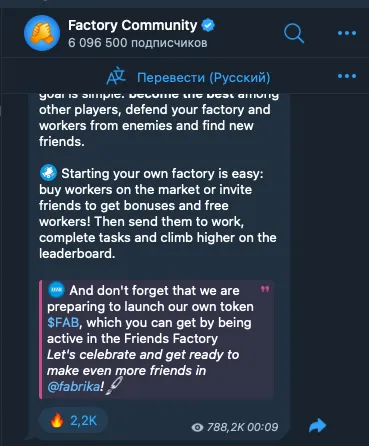Screen dimensions: 369x446
Task: Open the channel's three-dot options menu
Action: click(x=347, y=33)
